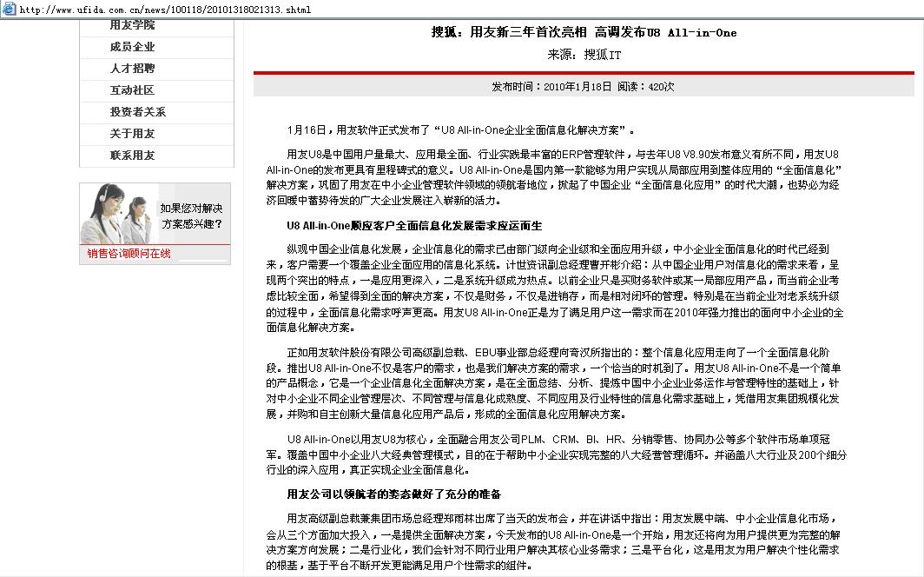This screenshot has height=577, width=924.
Task: Select 关于用友 in sidebar
Action: pos(132,134)
